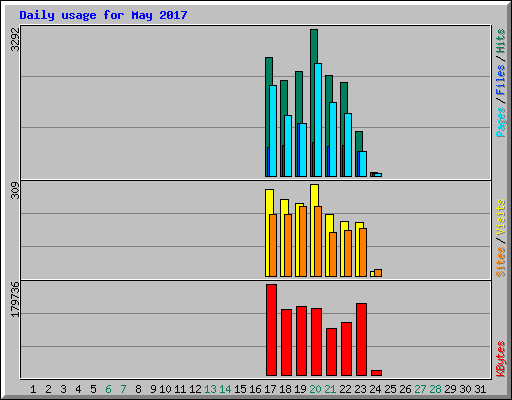
Task: Click the 3292 hits axis value
Action: click(15, 39)
